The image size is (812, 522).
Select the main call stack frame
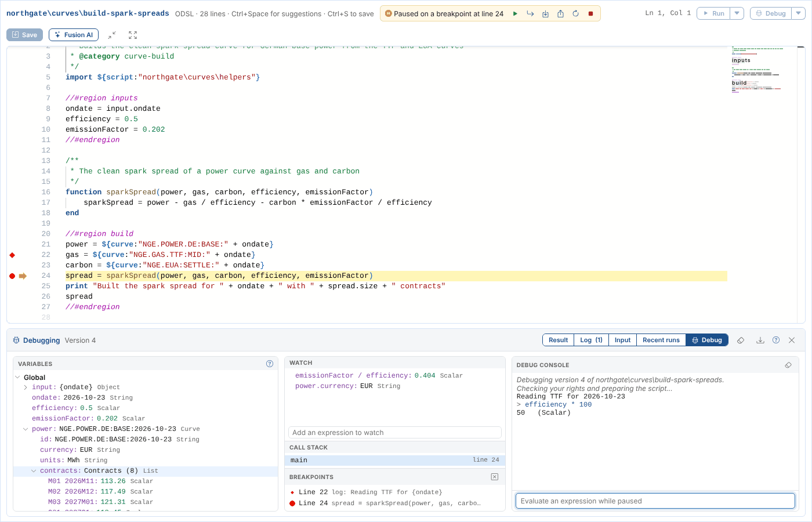[395, 460]
